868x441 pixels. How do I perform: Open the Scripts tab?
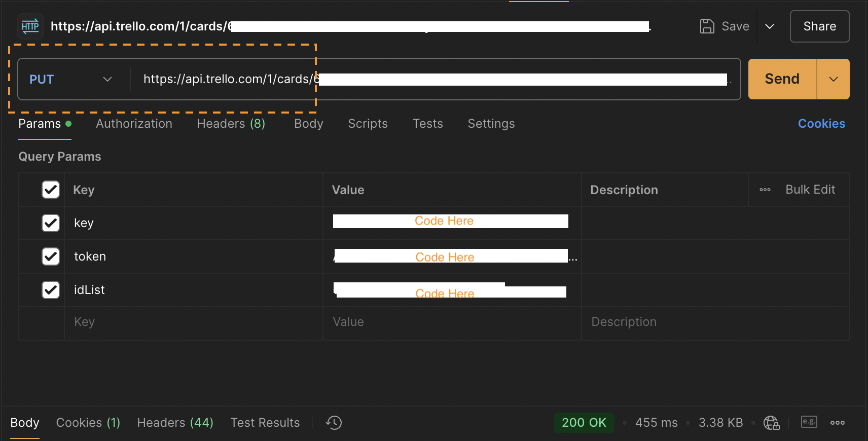(x=368, y=124)
